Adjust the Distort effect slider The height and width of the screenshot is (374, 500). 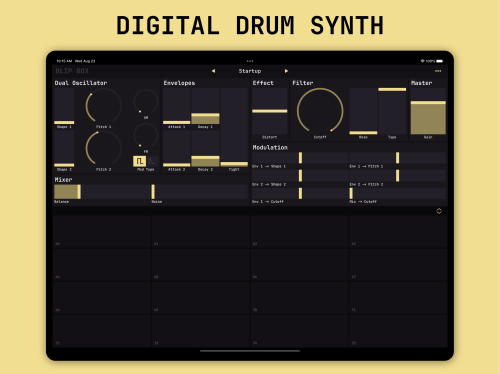[x=270, y=111]
